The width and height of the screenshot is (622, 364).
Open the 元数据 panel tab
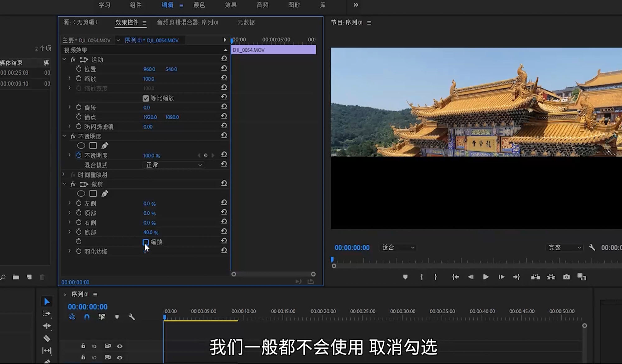pyautogui.click(x=246, y=22)
